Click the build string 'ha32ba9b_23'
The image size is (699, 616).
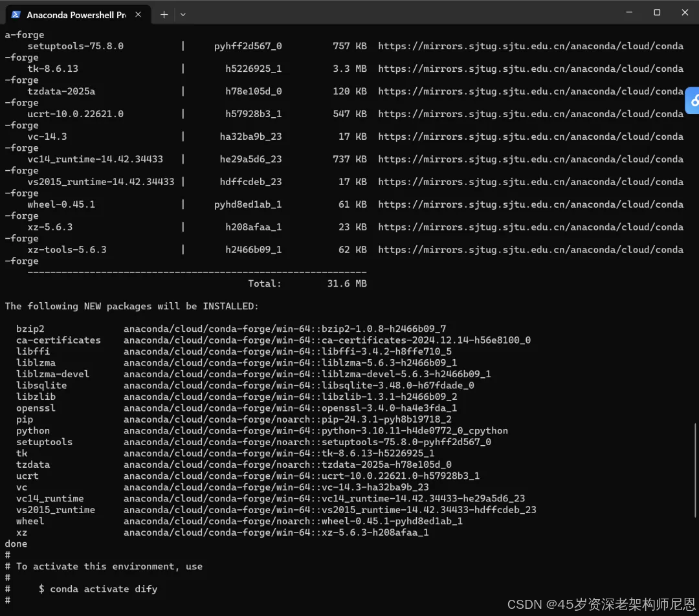click(250, 137)
